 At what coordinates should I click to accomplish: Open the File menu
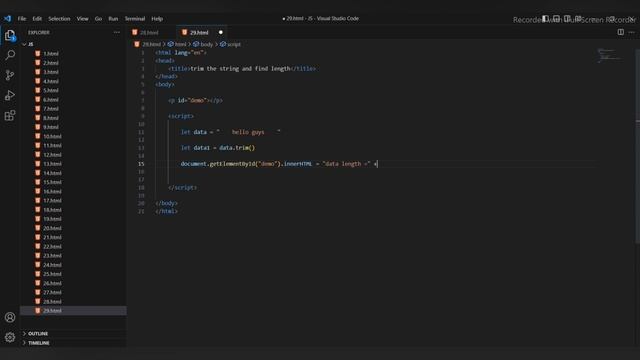point(22,19)
